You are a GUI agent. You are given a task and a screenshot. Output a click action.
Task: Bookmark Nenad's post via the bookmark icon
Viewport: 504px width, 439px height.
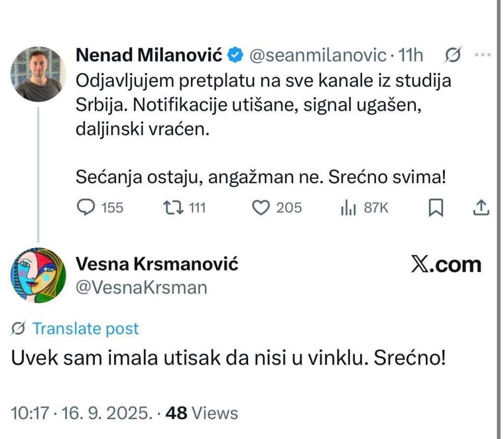pyautogui.click(x=435, y=207)
